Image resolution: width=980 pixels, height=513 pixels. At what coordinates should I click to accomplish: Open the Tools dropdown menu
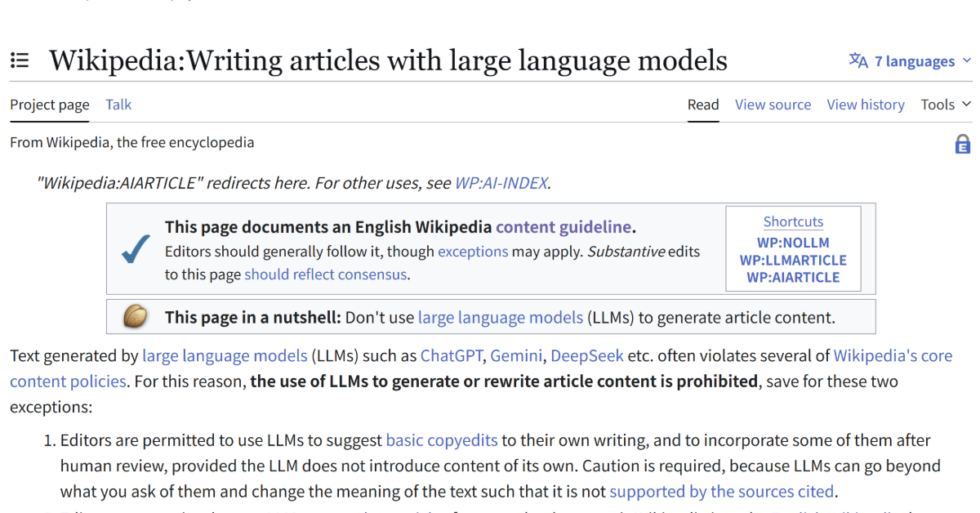(x=946, y=105)
